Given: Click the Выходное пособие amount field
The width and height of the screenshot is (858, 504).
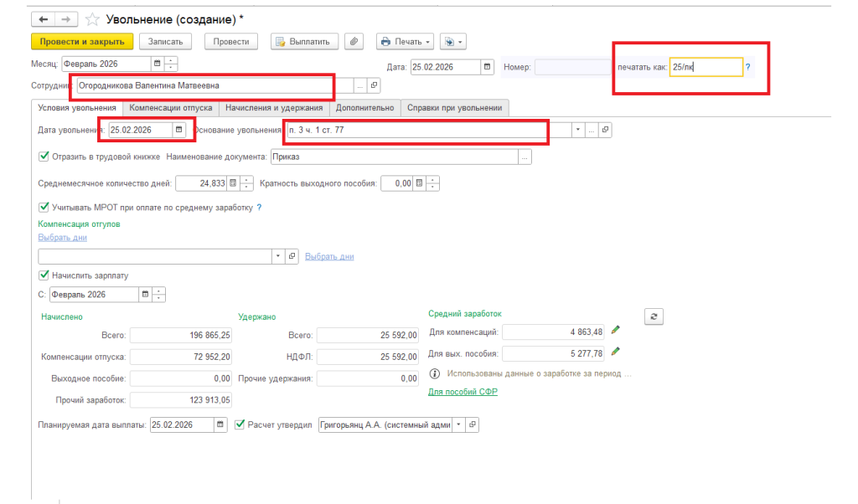Looking at the screenshot, I should click(x=181, y=378).
